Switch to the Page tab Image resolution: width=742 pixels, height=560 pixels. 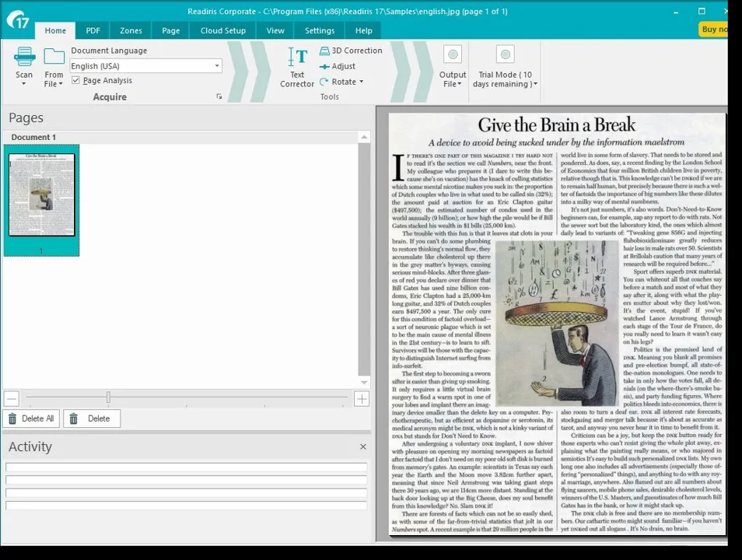(x=170, y=30)
